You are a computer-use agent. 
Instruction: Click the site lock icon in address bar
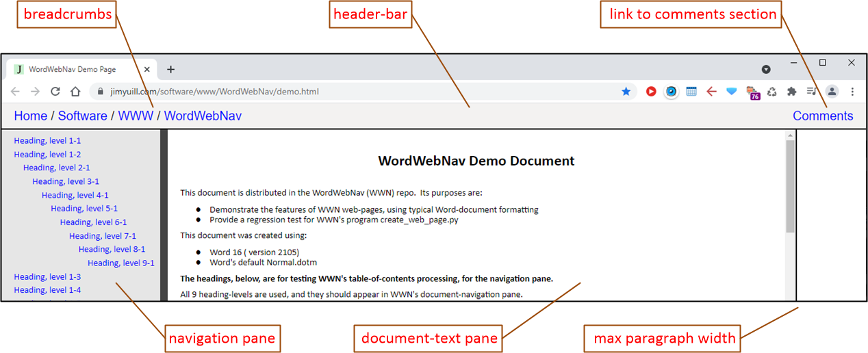pyautogui.click(x=100, y=92)
